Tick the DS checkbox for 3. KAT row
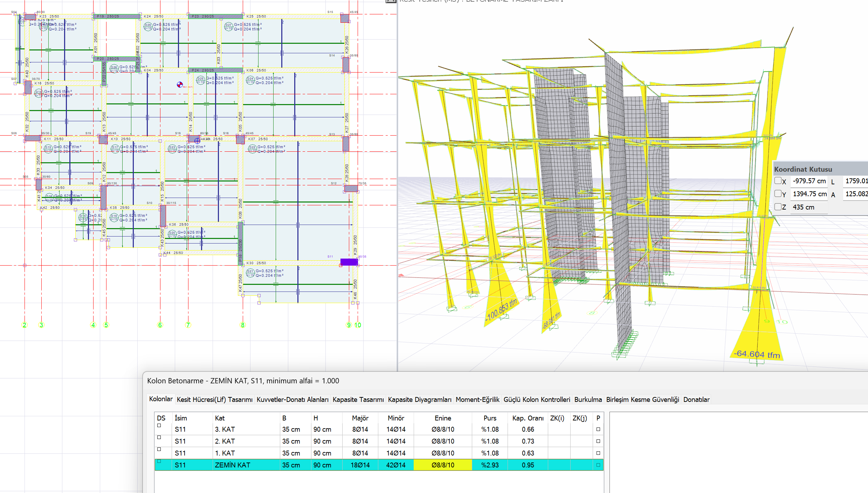Screen dimensions: 868x493 click(x=159, y=425)
